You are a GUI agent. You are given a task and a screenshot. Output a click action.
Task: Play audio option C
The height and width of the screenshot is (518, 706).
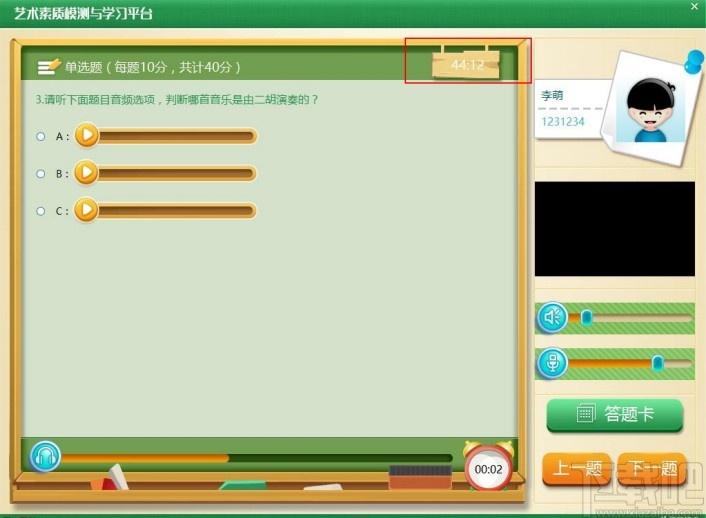click(86, 210)
